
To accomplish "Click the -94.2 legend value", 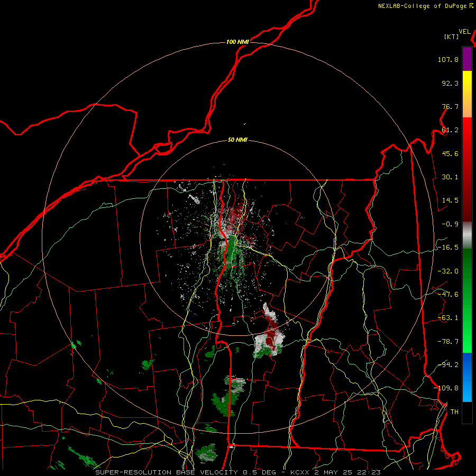I will point(448,365).
